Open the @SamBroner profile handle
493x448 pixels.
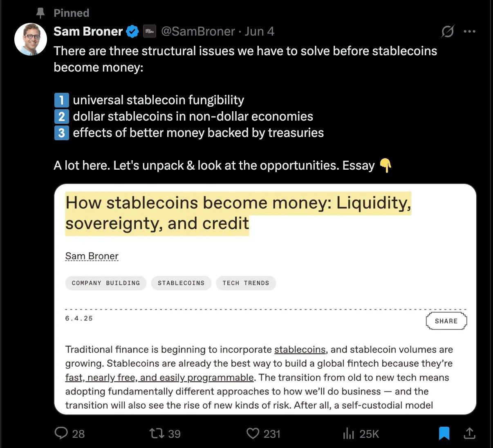click(x=198, y=31)
